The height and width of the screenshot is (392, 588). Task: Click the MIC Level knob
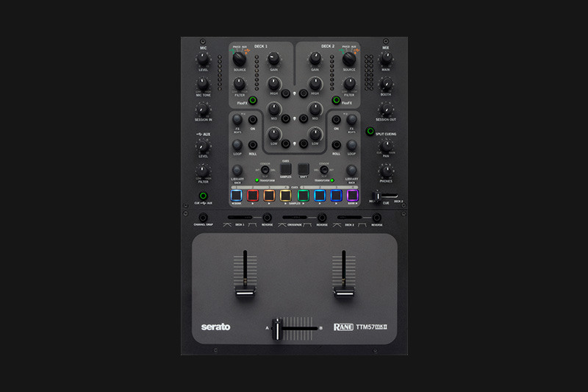(203, 59)
